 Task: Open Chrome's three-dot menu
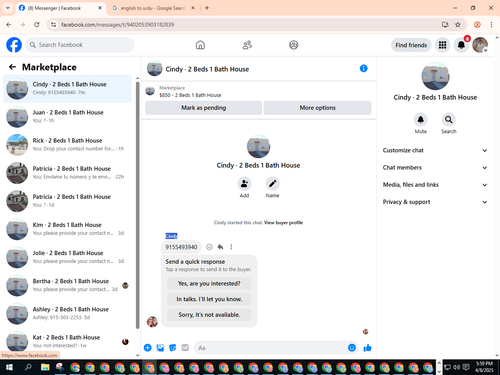pyautogui.click(x=491, y=25)
